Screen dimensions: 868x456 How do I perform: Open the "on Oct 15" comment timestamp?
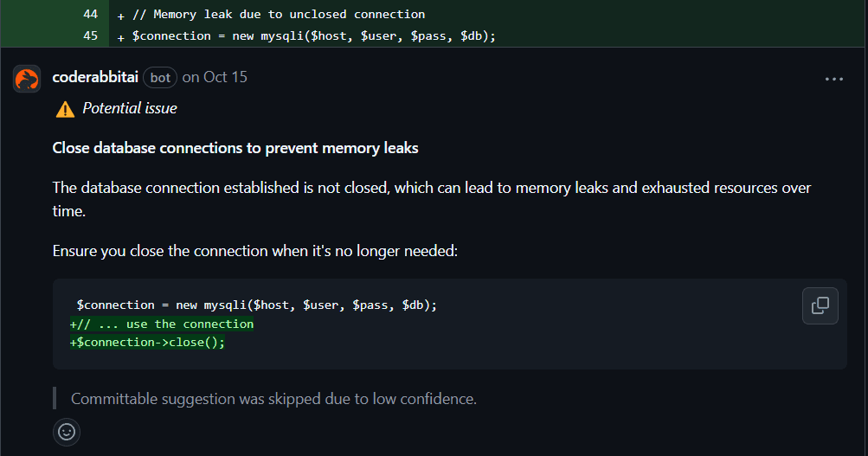(x=215, y=77)
